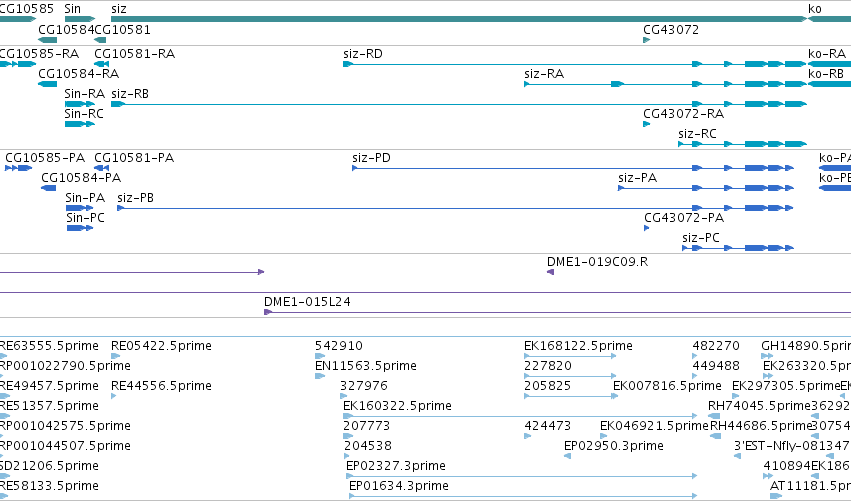Image resolution: width=851 pixels, height=501 pixels.
Task: Click feature 227820
Action: (x=548, y=366)
